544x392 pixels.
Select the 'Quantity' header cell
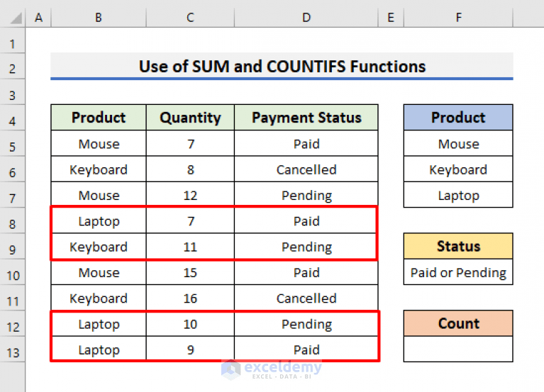190,118
